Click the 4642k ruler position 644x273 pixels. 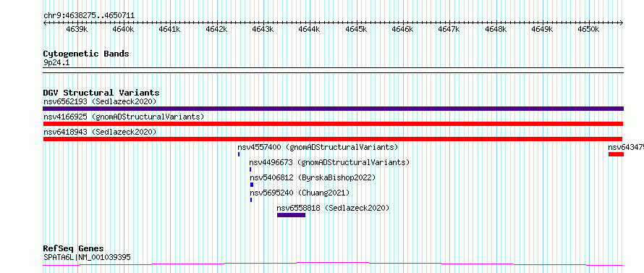pyautogui.click(x=216, y=30)
